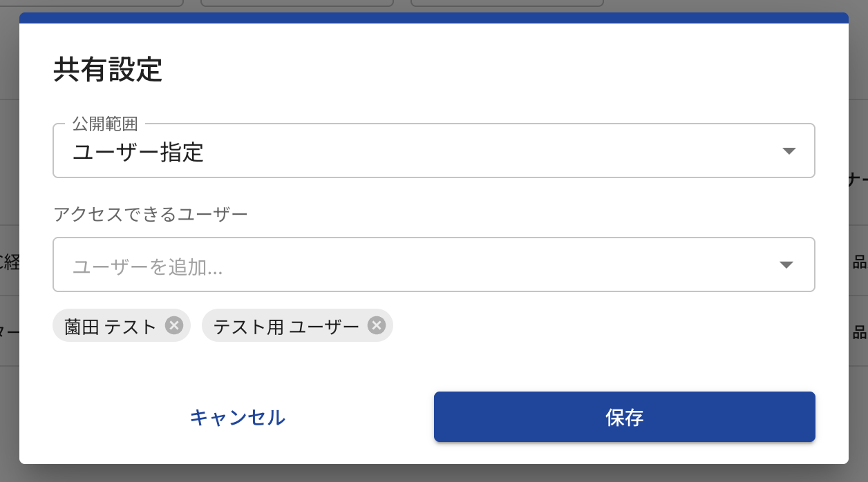Remove the テスト用 ユーザー chip
The image size is (868, 482).
376,325
